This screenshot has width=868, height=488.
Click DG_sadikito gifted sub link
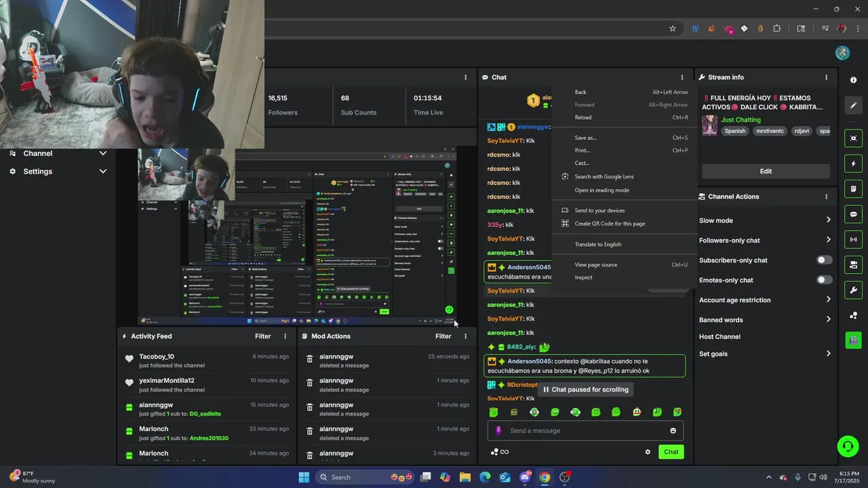(205, 413)
